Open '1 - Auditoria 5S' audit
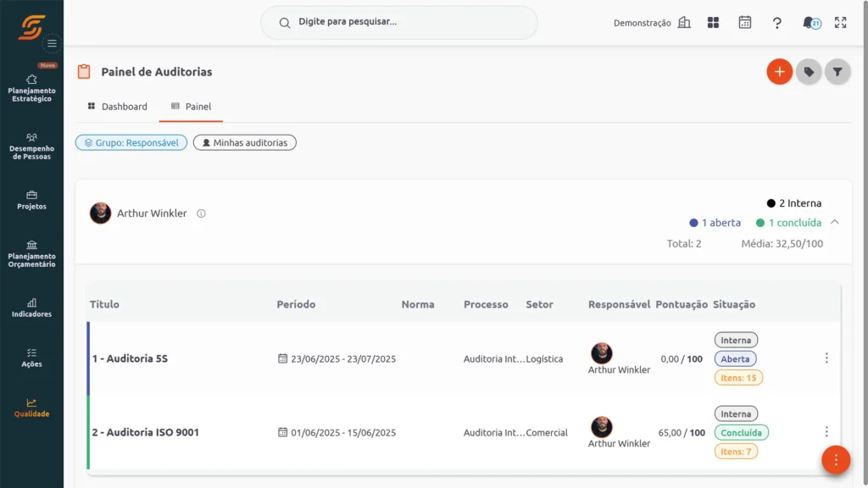The height and width of the screenshot is (488, 868). pos(130,358)
